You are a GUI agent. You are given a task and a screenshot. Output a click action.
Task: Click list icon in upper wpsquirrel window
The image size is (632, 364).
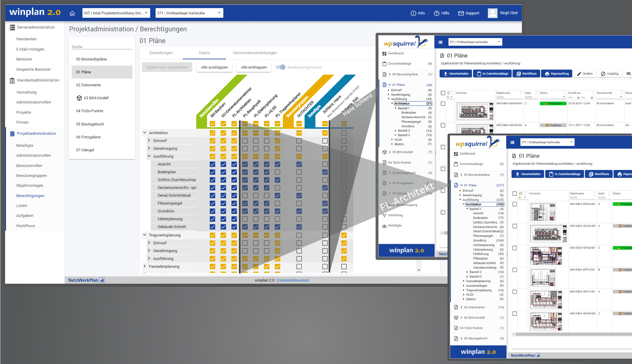[441, 42]
